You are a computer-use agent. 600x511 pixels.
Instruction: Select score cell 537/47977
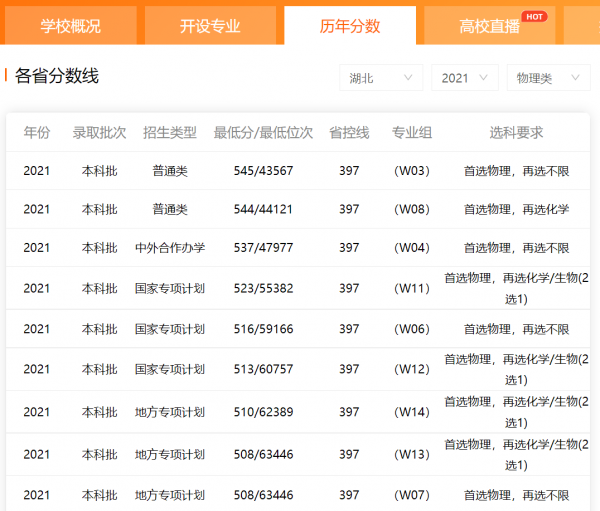pos(263,248)
